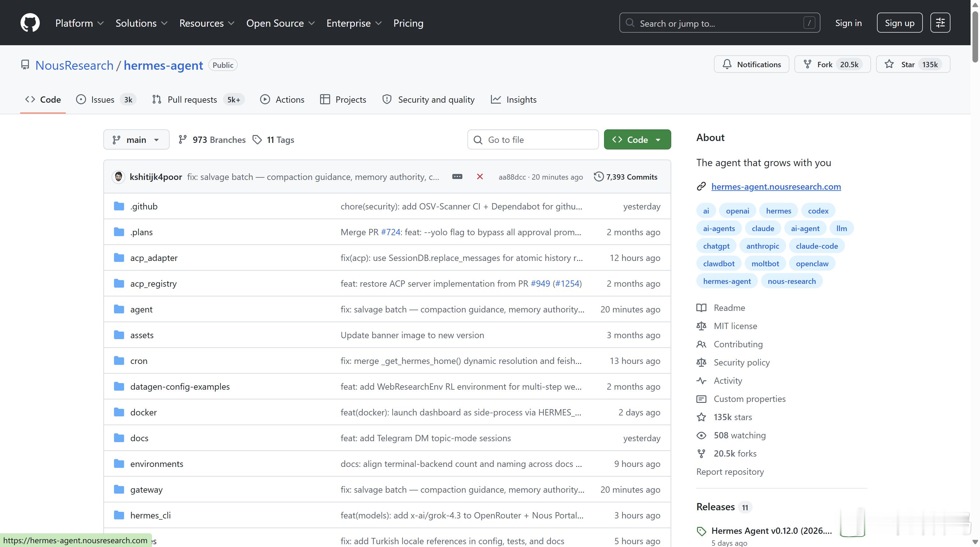Screen dimensions: 980x547
Task: Open the Actions tab
Action: coord(282,100)
